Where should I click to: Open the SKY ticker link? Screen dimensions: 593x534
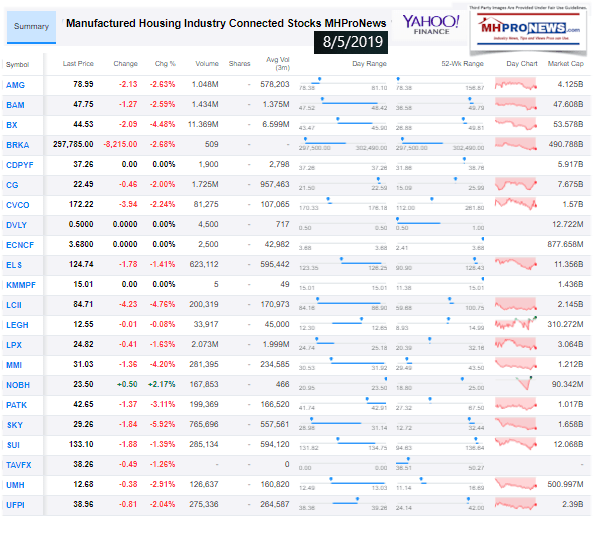15,425
